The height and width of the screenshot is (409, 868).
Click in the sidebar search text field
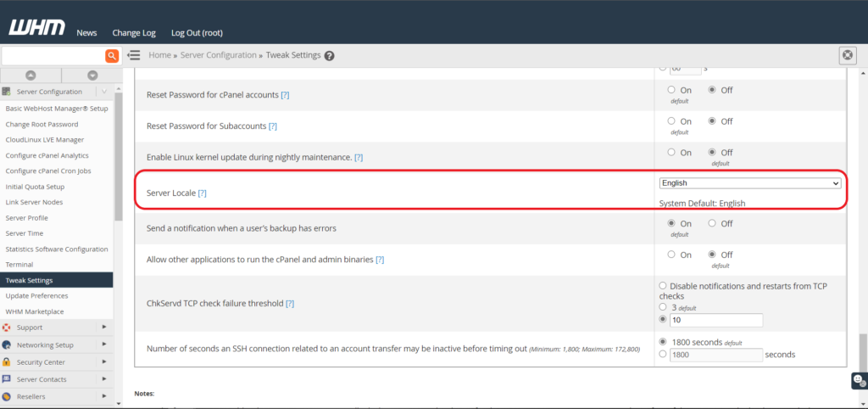[51, 56]
